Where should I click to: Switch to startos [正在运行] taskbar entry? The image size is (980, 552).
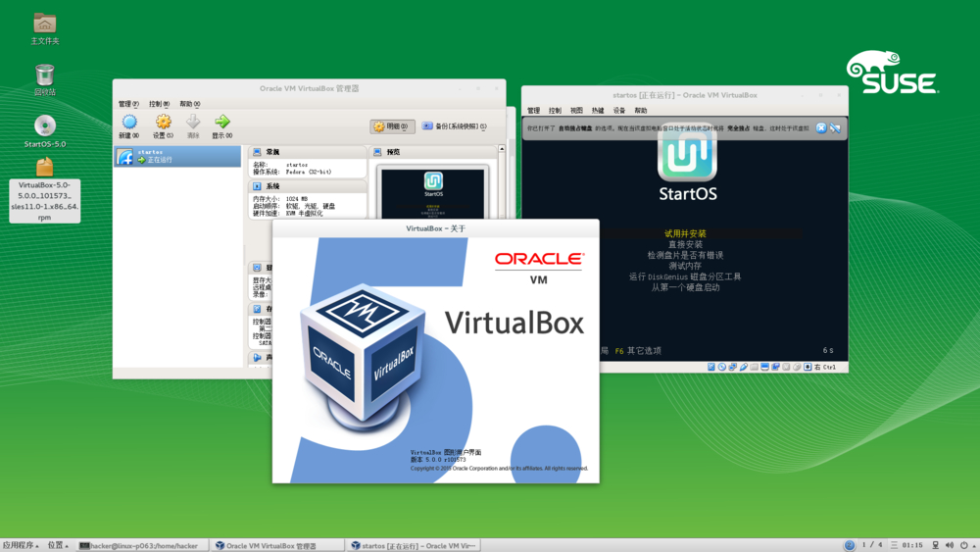[413, 546]
